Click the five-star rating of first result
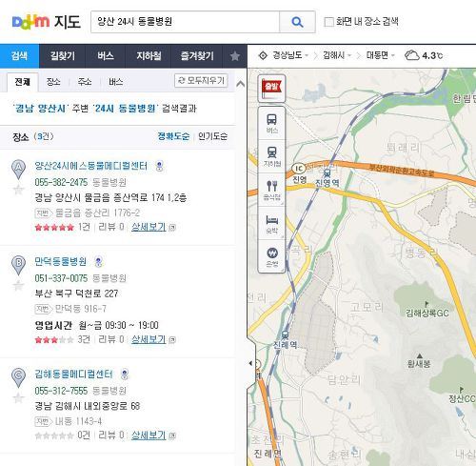The height and width of the screenshot is (466, 476). 54,227
